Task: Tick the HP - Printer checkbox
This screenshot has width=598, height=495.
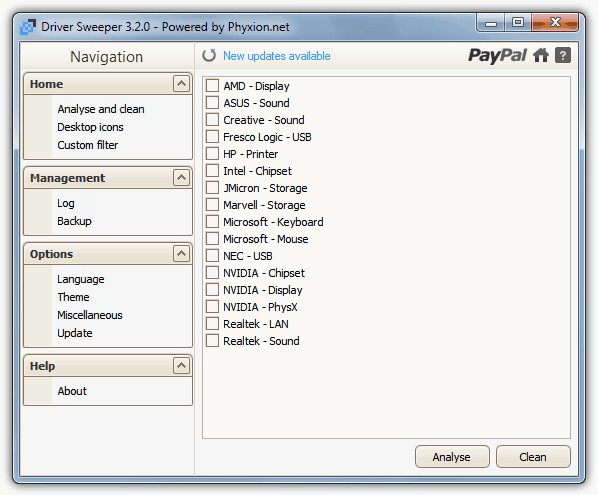Action: coord(212,154)
